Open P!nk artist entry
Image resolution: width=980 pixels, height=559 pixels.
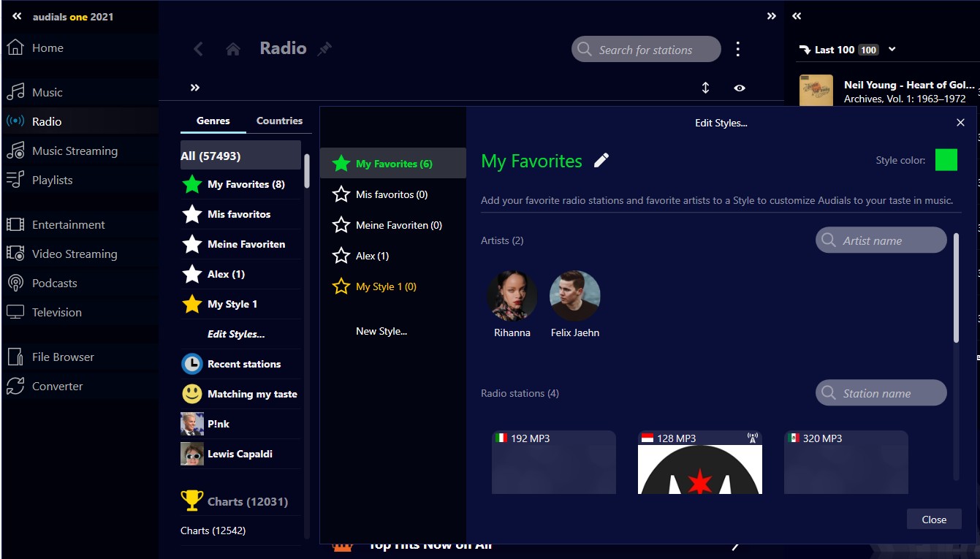(240, 424)
